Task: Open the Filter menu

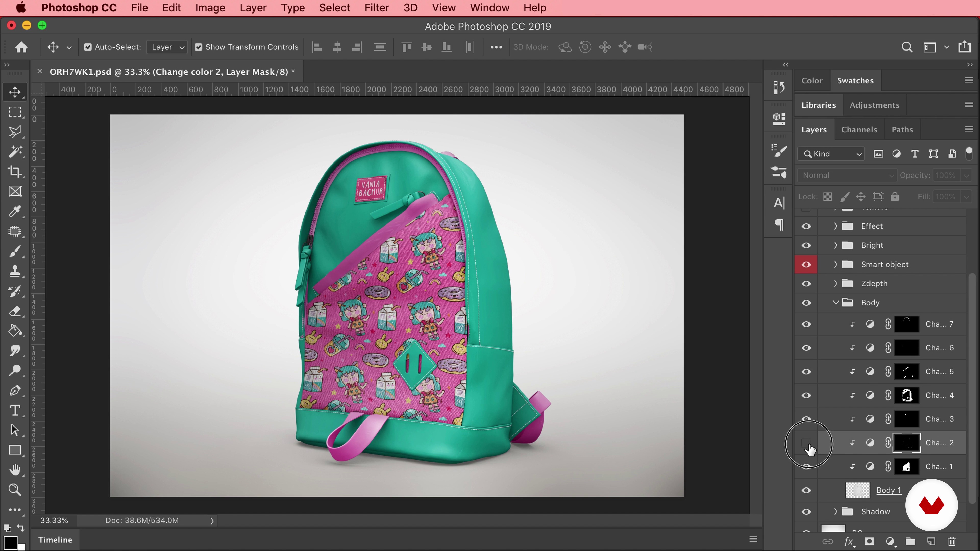Action: click(x=377, y=8)
